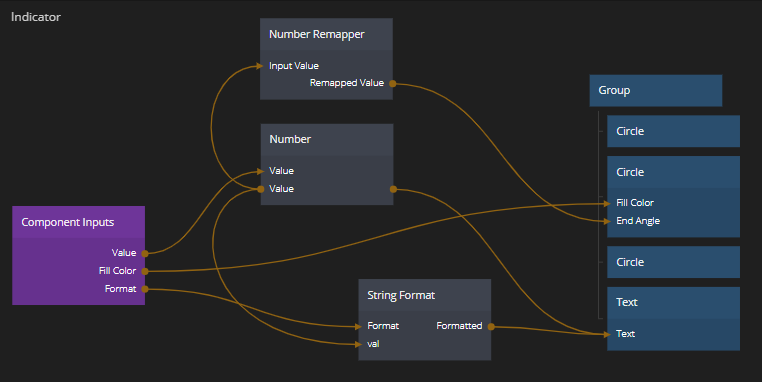Viewport: 762px width, 382px height.
Task: Select the Number Remapper node header
Action: 326,34
